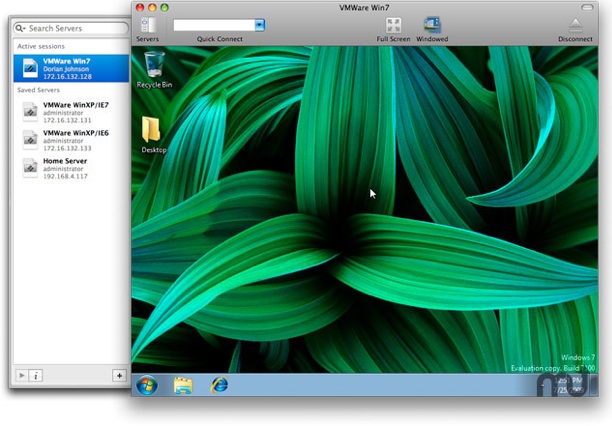Screen dimensions: 612x426
Task: Click the Dorian Johnson username text
Action: [x=66, y=69]
